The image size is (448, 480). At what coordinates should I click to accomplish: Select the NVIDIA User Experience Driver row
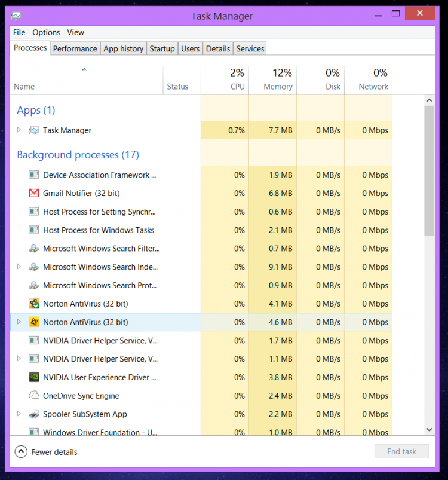(201, 377)
